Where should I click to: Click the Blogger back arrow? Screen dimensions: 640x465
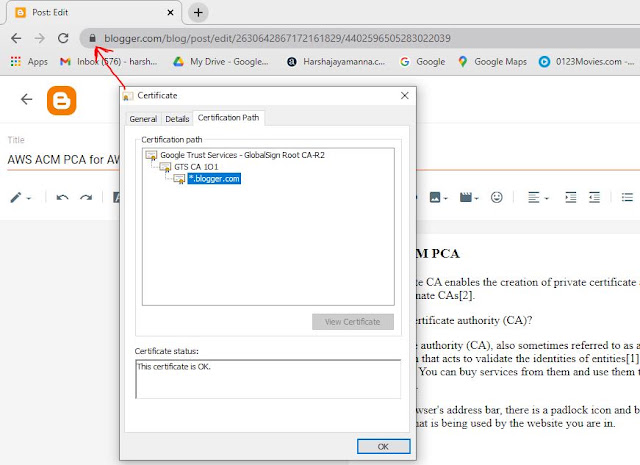point(27,99)
